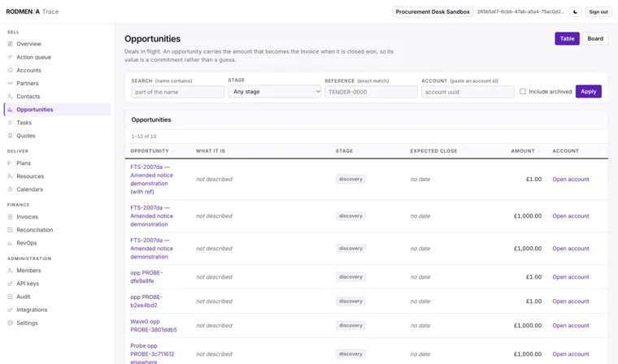The height and width of the screenshot is (364, 618).
Task: Click the Quotes sidebar icon
Action: [11, 136]
